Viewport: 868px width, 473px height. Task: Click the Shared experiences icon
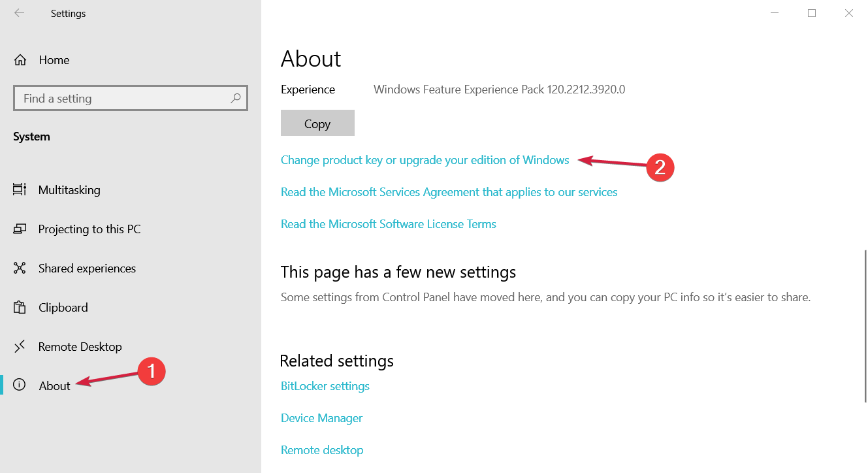point(20,268)
